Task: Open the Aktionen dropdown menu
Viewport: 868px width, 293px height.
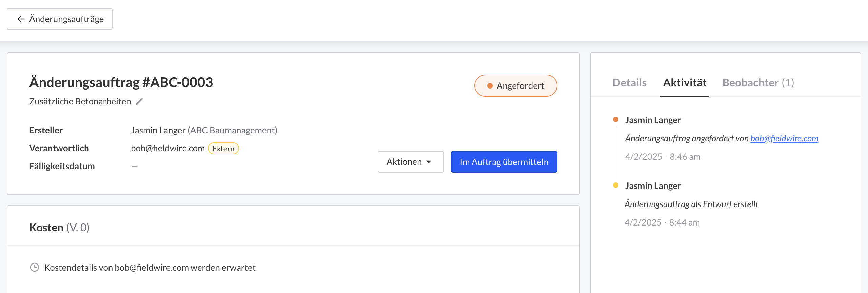Action: point(411,162)
